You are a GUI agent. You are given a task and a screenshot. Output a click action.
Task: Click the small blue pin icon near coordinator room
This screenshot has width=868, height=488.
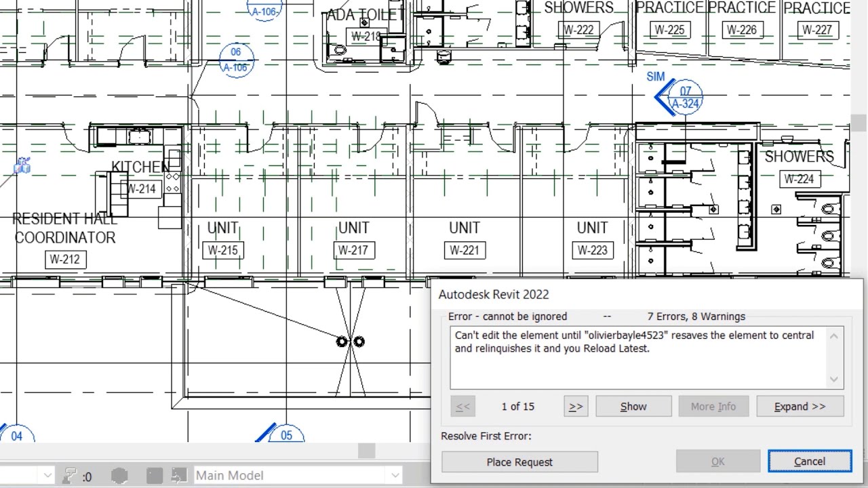point(22,165)
